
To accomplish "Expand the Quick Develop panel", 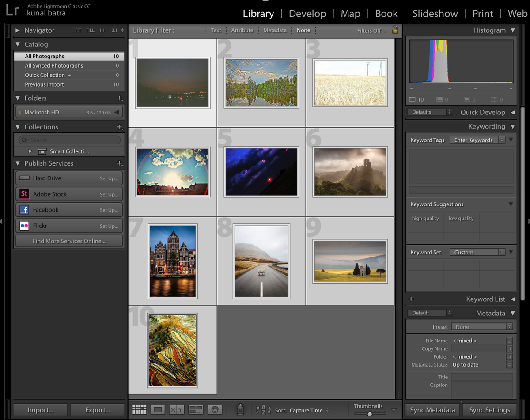I will click(x=513, y=112).
